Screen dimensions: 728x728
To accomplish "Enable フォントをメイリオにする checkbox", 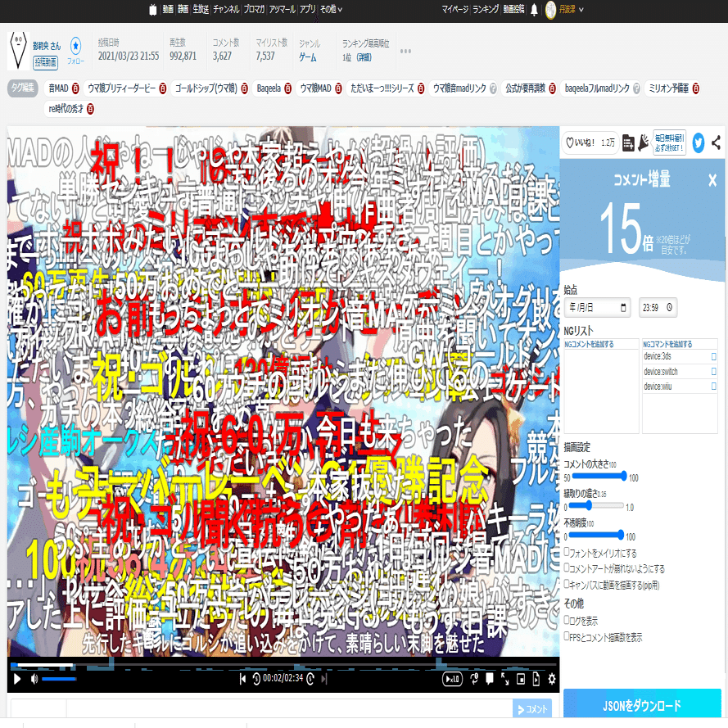I will pos(567,552).
